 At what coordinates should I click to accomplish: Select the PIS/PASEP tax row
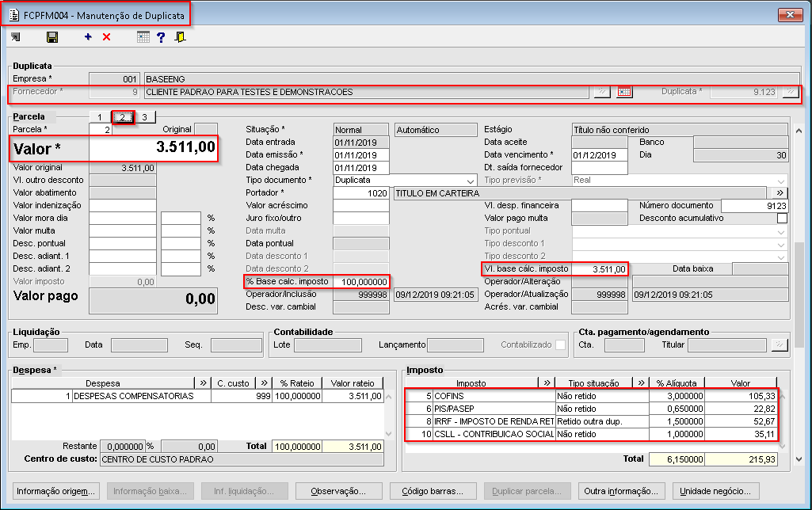click(592, 409)
